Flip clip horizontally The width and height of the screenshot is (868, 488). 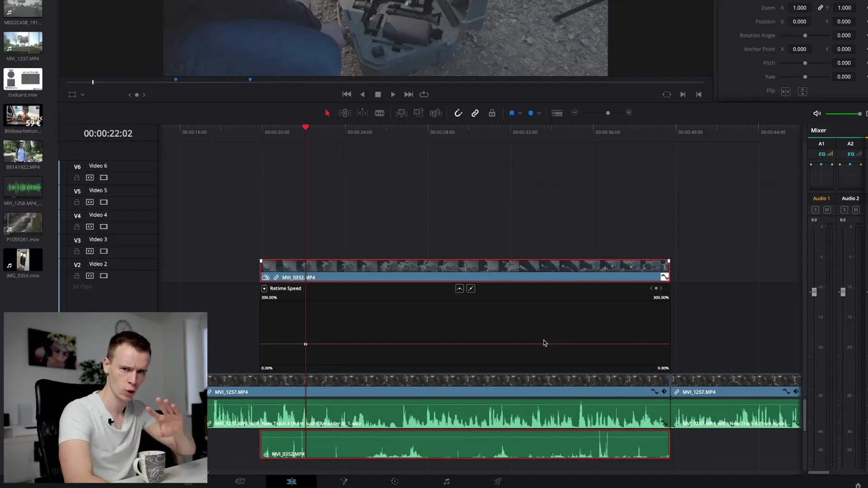coord(786,92)
